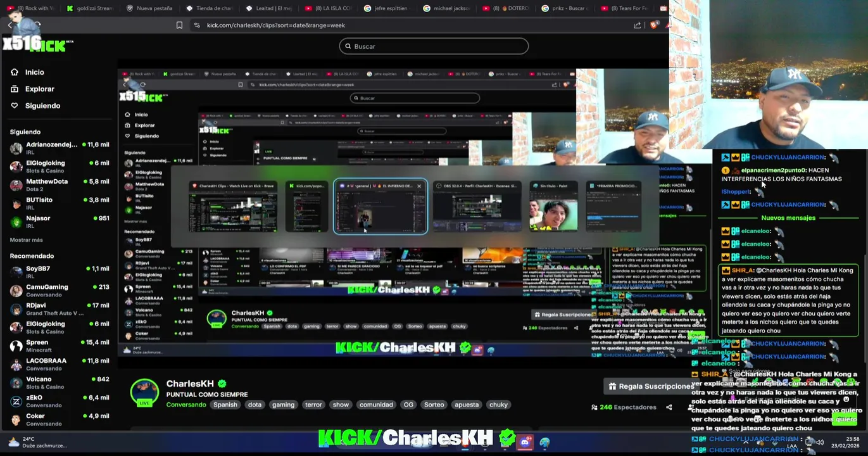Screen dimensions: 868x456
Task: Click the share icon beside Espectadores
Action: (669, 407)
